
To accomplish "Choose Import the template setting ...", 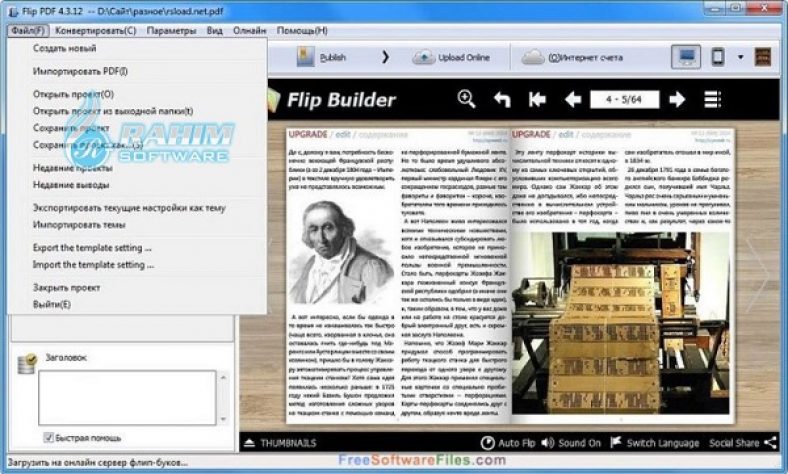I will point(93,264).
